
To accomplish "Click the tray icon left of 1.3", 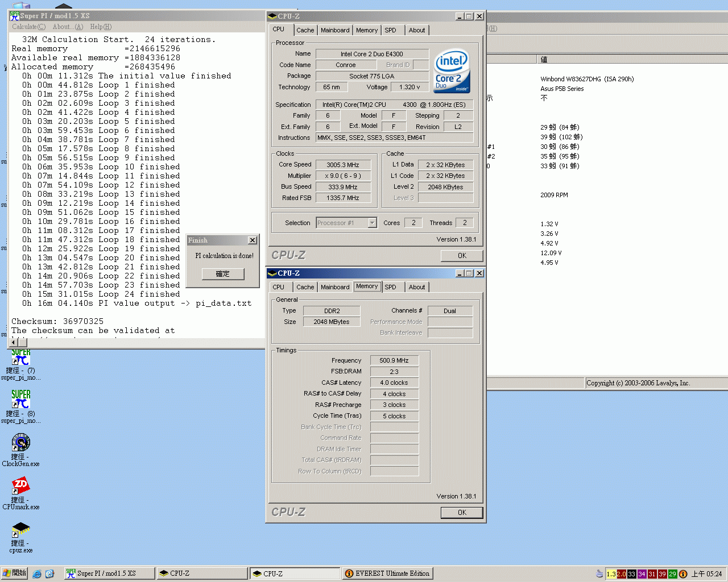I will click(599, 574).
